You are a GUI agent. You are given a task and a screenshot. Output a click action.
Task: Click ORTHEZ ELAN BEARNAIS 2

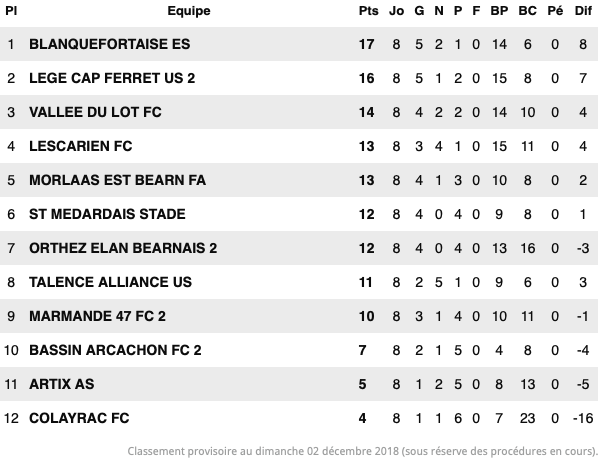point(123,248)
